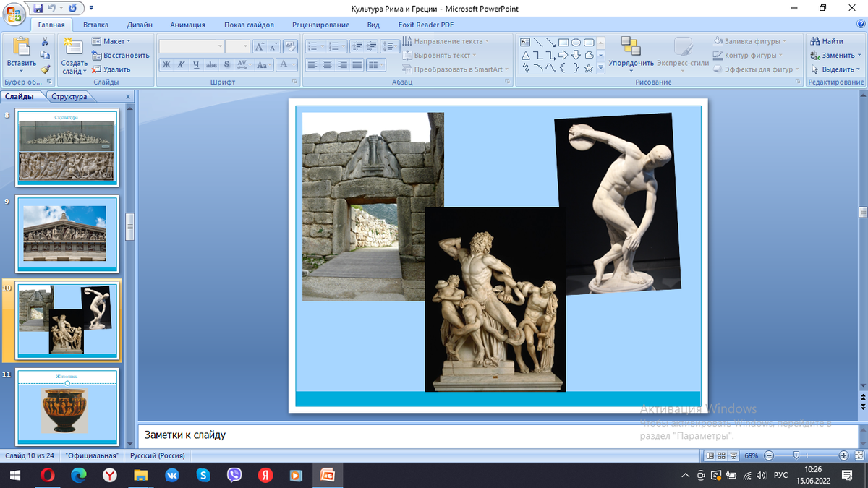Decrease list indent level
The width and height of the screenshot is (868, 488).
357,46
